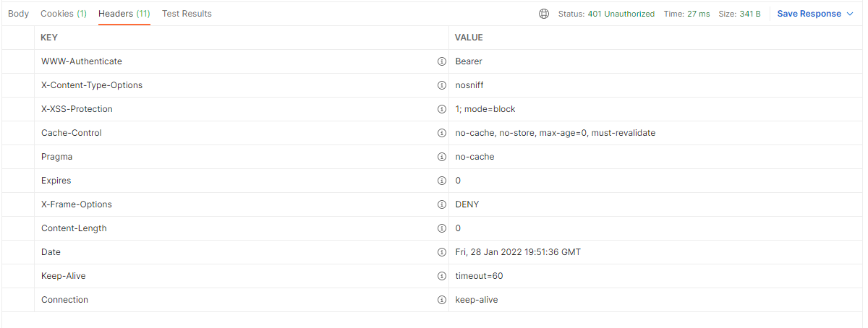The width and height of the screenshot is (868, 328).
Task: Open the Cookies (1) tab
Action: click(x=64, y=14)
